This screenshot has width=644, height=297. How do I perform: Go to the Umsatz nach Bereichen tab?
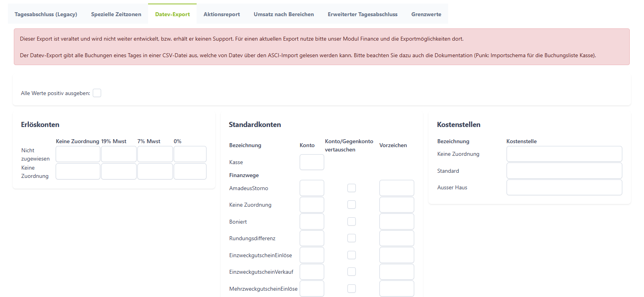(284, 14)
